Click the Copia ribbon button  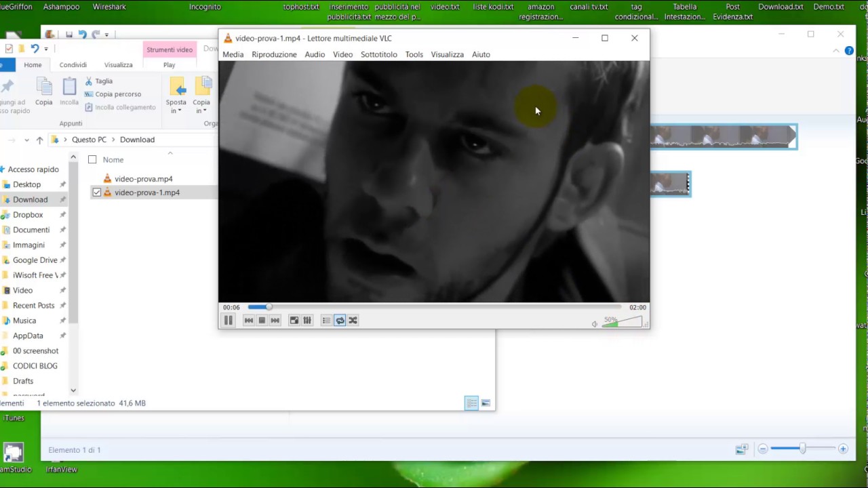pos(44,91)
